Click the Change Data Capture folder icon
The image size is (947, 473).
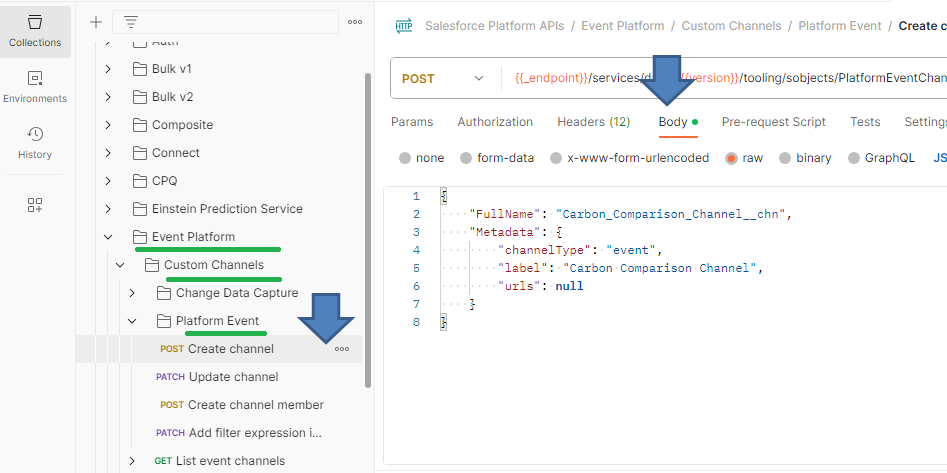(x=164, y=293)
